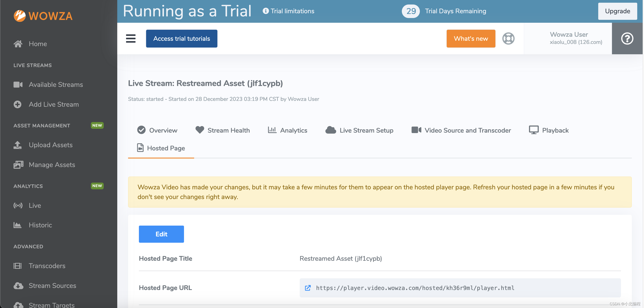Image resolution: width=644 pixels, height=308 pixels.
Task: Click the Trial limitations info icon
Action: tap(265, 11)
